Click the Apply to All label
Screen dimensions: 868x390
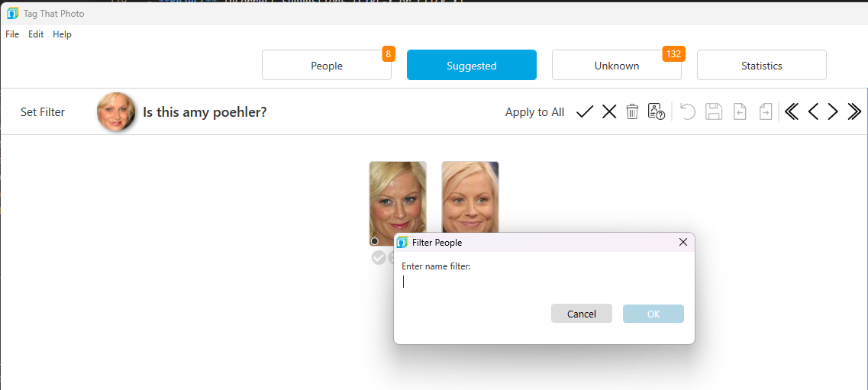click(x=534, y=112)
